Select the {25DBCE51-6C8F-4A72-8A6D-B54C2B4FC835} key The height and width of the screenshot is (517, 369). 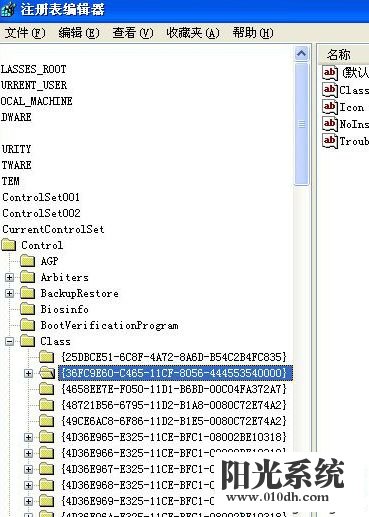coord(174,357)
